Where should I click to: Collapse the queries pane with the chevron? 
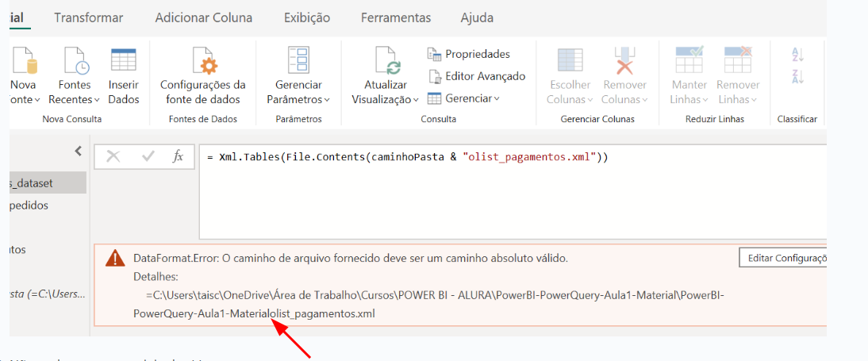click(78, 151)
